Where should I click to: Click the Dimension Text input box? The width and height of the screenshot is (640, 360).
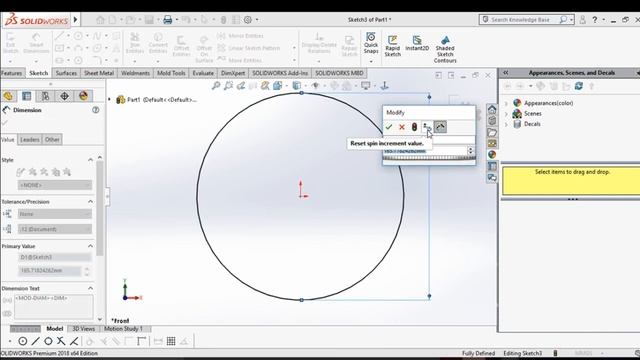(53, 307)
